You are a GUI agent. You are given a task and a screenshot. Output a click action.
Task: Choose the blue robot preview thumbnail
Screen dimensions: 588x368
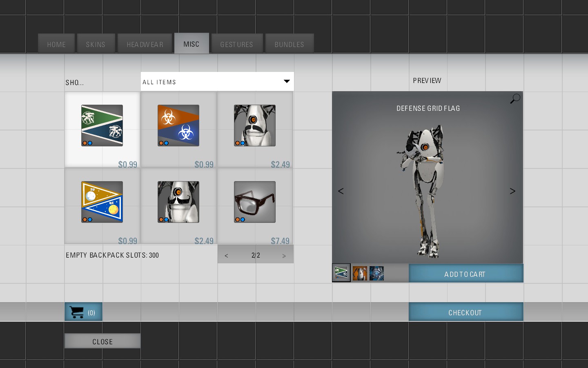(376, 273)
